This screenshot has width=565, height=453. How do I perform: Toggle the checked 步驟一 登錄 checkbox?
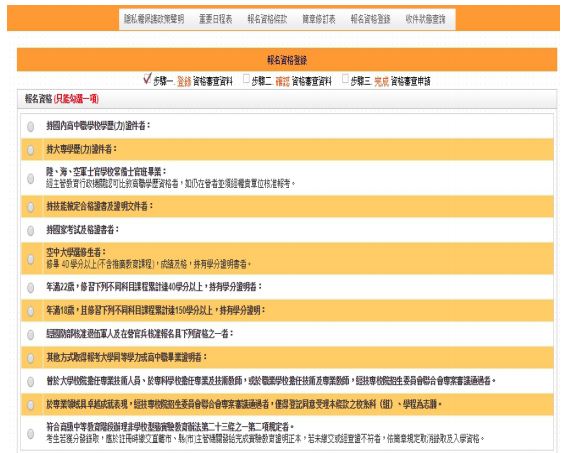click(146, 78)
